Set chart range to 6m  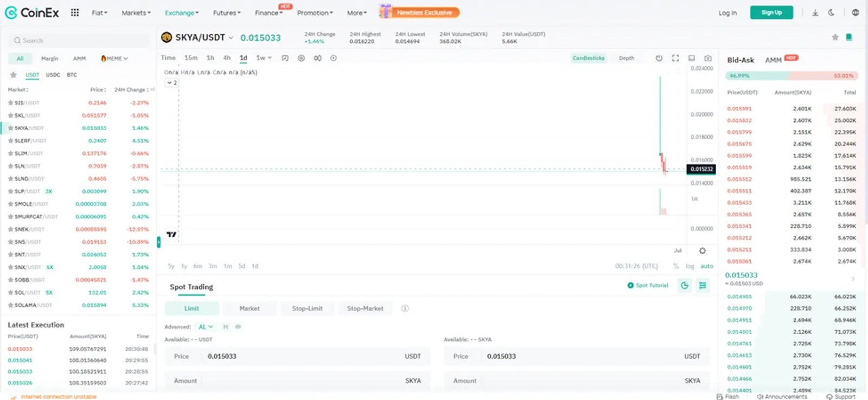pos(197,266)
